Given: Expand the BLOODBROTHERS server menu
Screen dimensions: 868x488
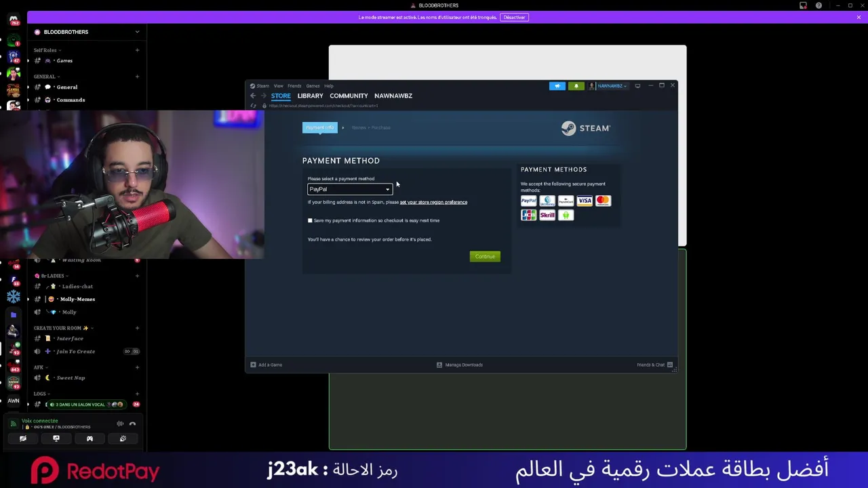Looking at the screenshot, I should [137, 32].
